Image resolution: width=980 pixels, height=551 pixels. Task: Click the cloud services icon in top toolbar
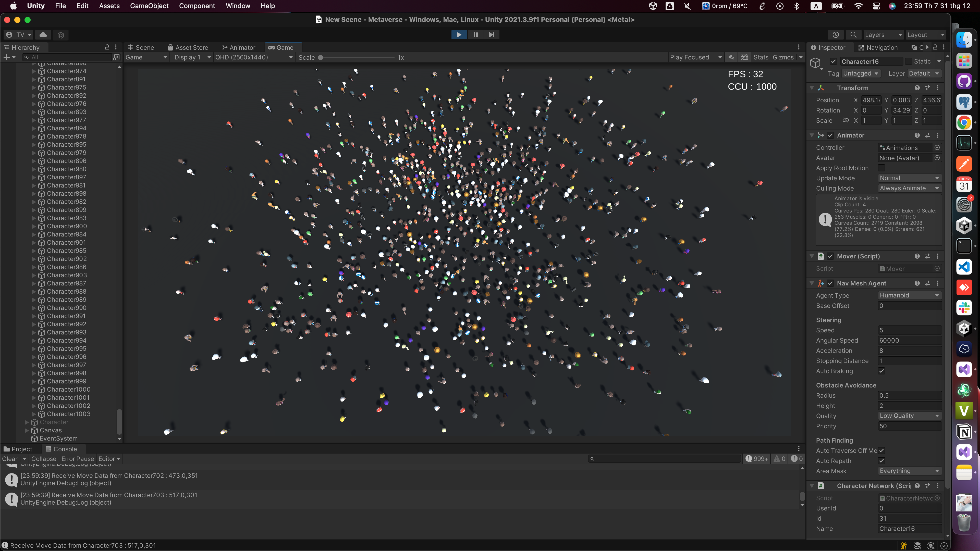click(43, 35)
